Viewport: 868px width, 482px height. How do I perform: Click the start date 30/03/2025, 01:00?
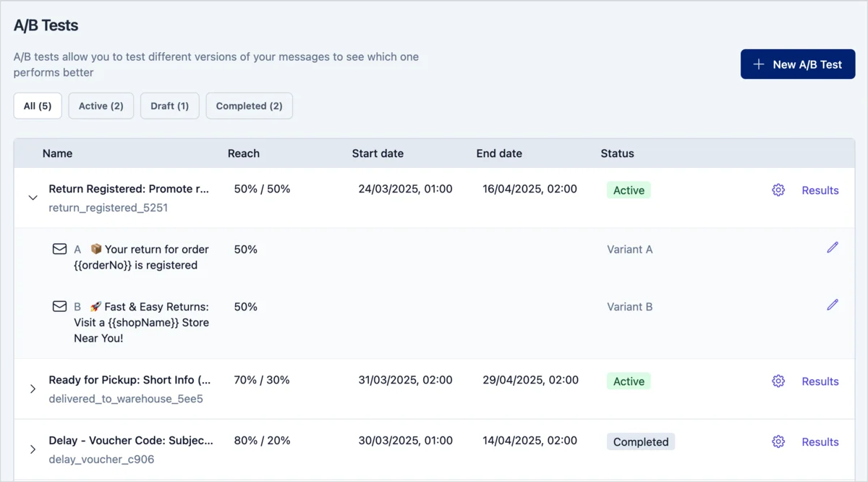tap(405, 440)
